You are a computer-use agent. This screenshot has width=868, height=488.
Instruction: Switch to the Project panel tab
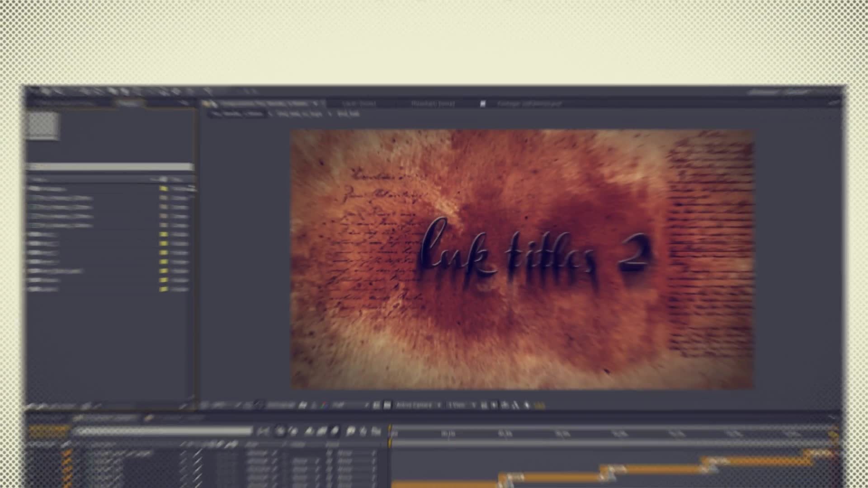coord(128,103)
